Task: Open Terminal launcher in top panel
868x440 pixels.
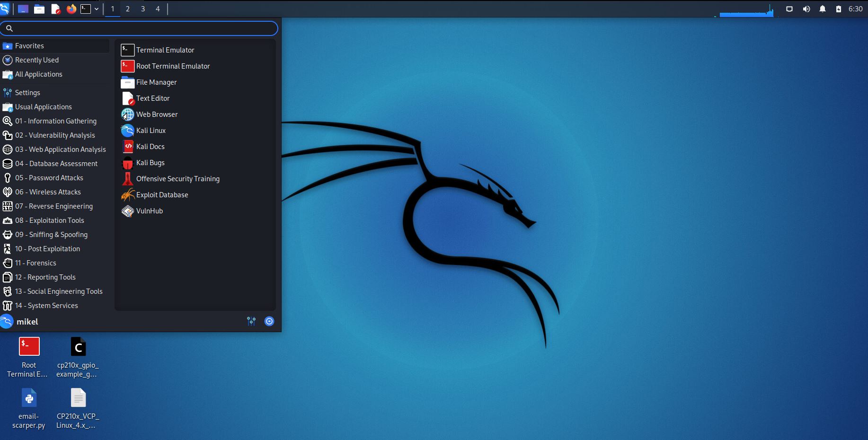Action: point(86,9)
